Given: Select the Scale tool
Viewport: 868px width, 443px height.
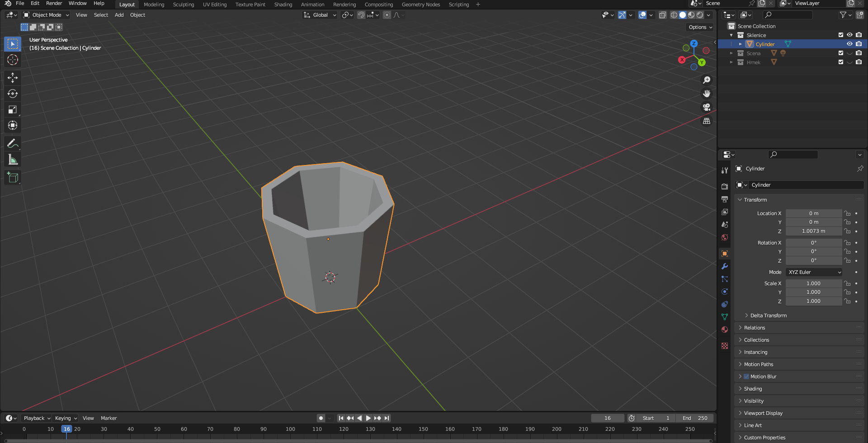Looking at the screenshot, I should click(x=13, y=109).
